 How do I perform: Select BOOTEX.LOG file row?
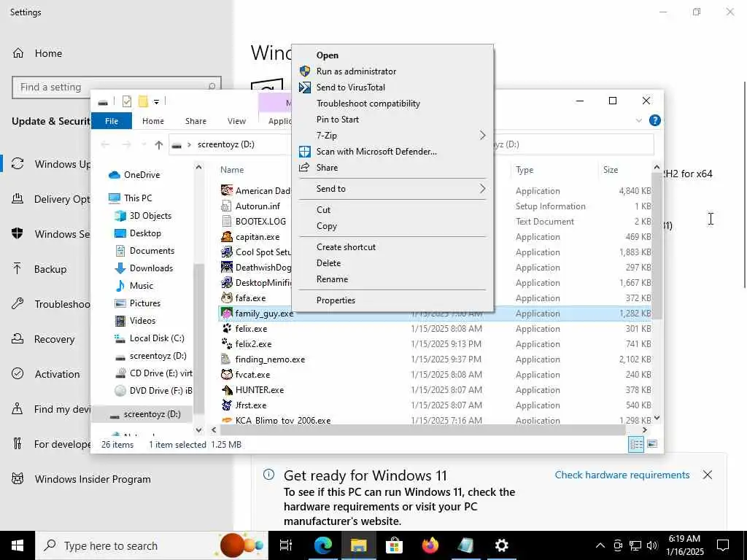pos(435,222)
